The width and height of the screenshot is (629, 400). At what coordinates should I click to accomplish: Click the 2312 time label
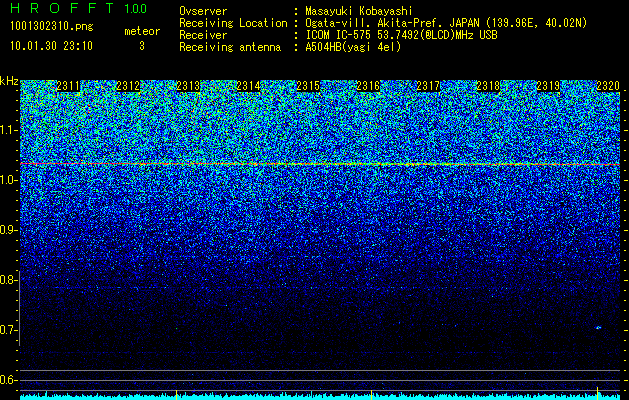click(x=128, y=86)
